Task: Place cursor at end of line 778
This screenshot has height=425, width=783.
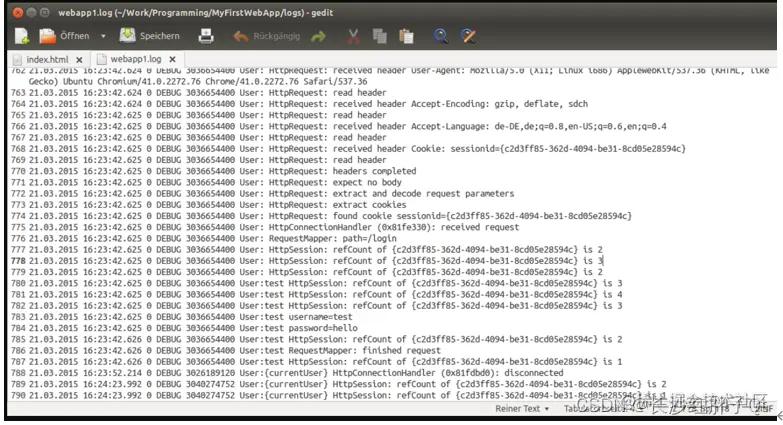Action: click(x=603, y=261)
